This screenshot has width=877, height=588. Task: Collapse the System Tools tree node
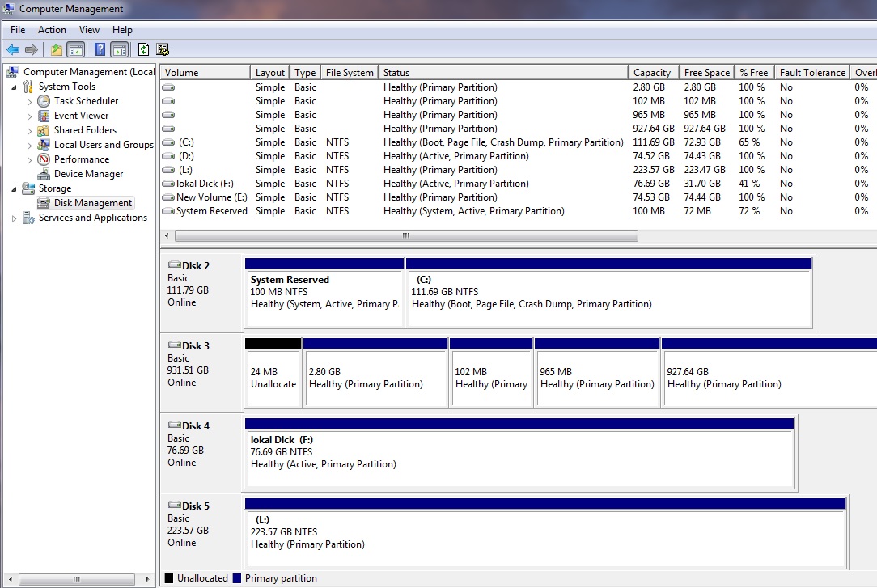pos(14,87)
